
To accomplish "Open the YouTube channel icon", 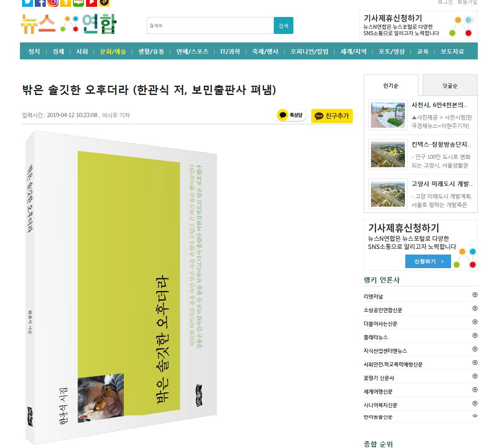I will pyautogui.click(x=91, y=3).
